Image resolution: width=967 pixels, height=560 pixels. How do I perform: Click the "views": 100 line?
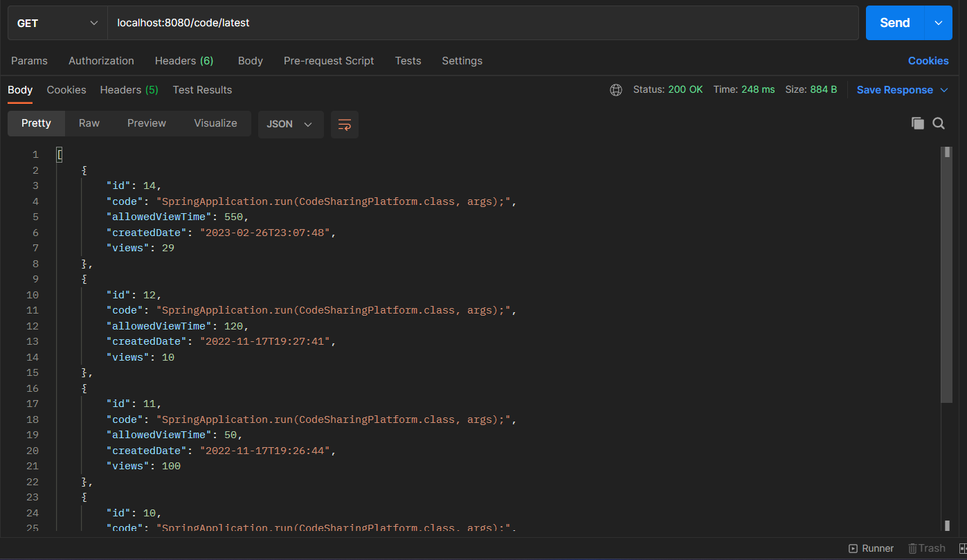[x=143, y=466]
